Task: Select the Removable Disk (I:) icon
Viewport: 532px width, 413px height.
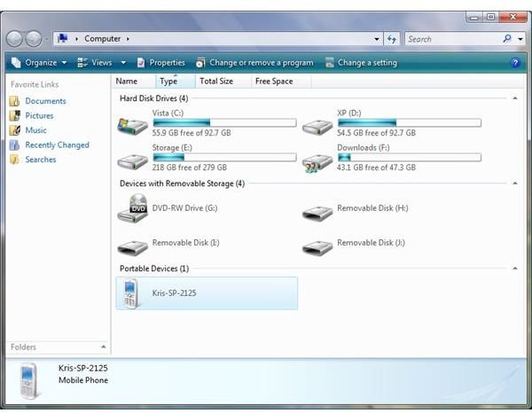Action: tap(132, 247)
